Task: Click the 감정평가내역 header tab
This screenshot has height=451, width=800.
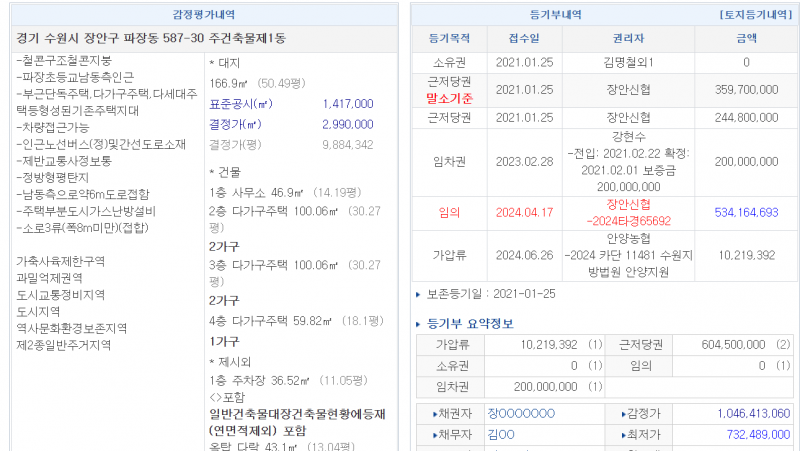Action: pos(204,16)
